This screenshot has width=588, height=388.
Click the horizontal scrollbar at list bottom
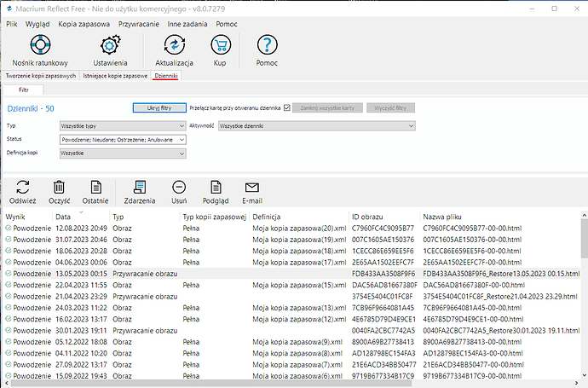click(211, 384)
